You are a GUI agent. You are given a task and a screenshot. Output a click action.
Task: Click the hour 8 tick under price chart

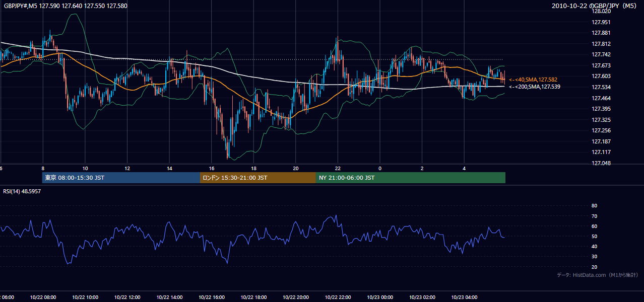coord(43,169)
